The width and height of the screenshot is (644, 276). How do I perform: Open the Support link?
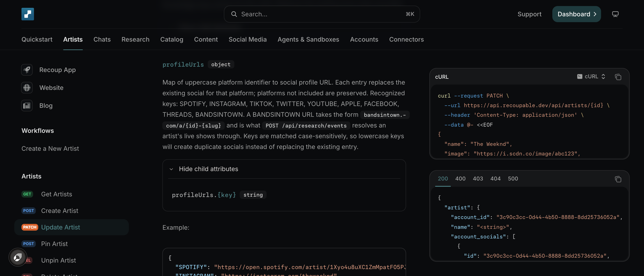point(529,14)
